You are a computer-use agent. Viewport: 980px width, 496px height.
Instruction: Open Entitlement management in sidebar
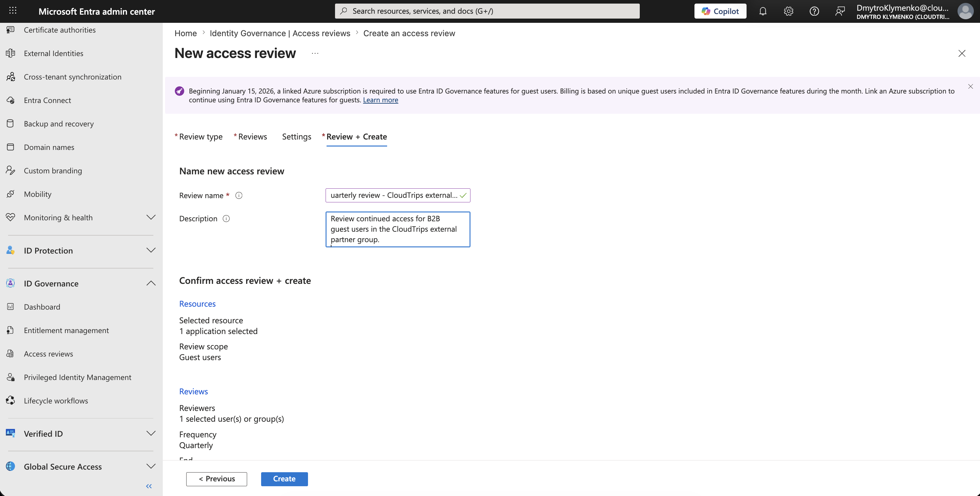point(66,330)
